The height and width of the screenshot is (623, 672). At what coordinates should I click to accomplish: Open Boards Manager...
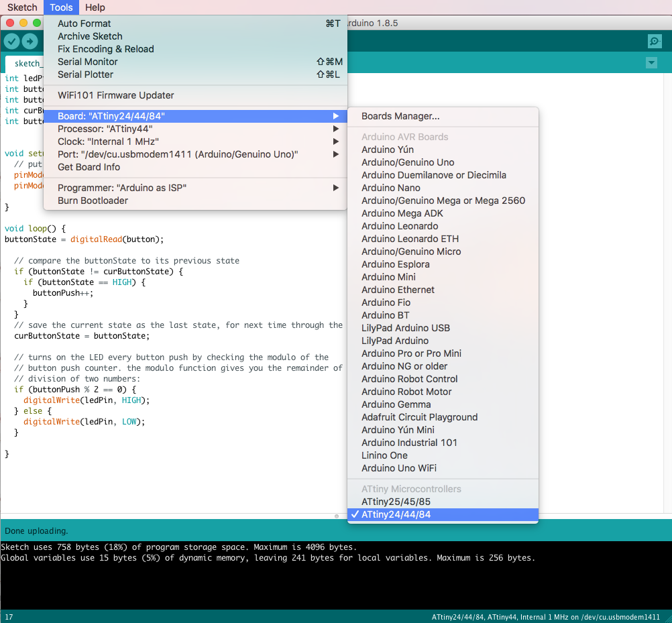click(443, 116)
